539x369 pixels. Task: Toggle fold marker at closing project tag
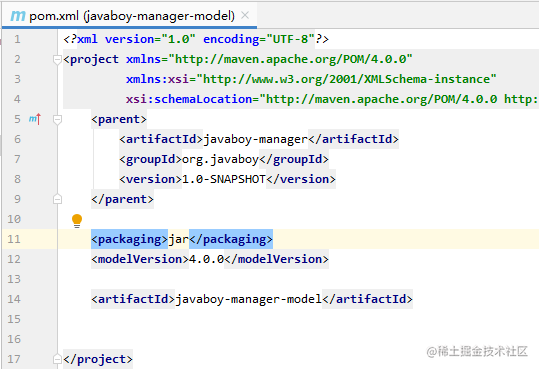coord(57,359)
